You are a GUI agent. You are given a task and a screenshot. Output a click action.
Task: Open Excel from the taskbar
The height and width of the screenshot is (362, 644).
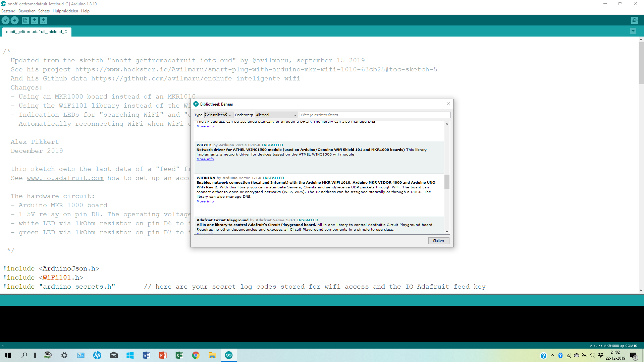[179, 355]
